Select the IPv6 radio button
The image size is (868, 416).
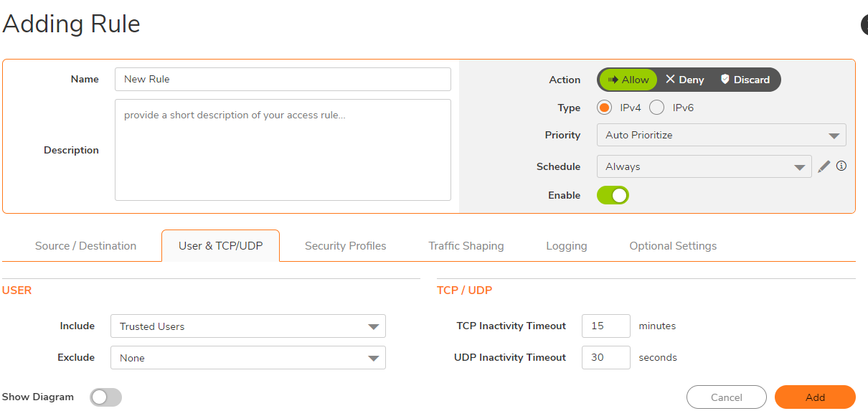(656, 108)
